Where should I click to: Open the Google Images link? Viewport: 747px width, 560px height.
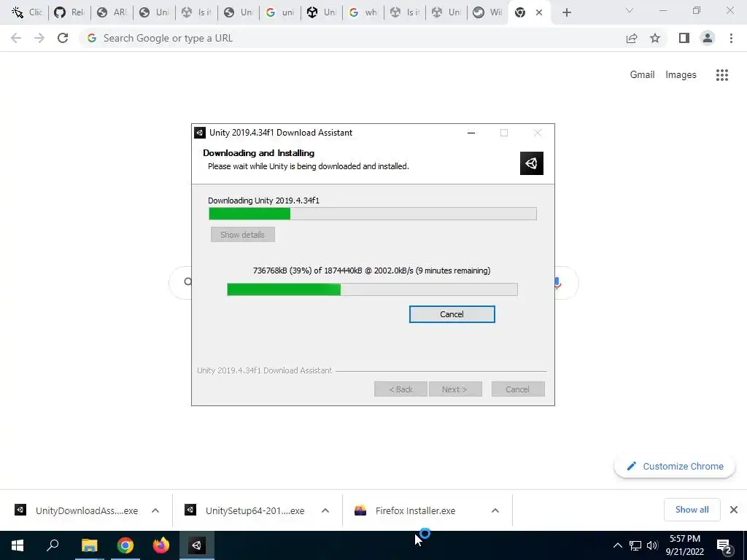click(681, 75)
